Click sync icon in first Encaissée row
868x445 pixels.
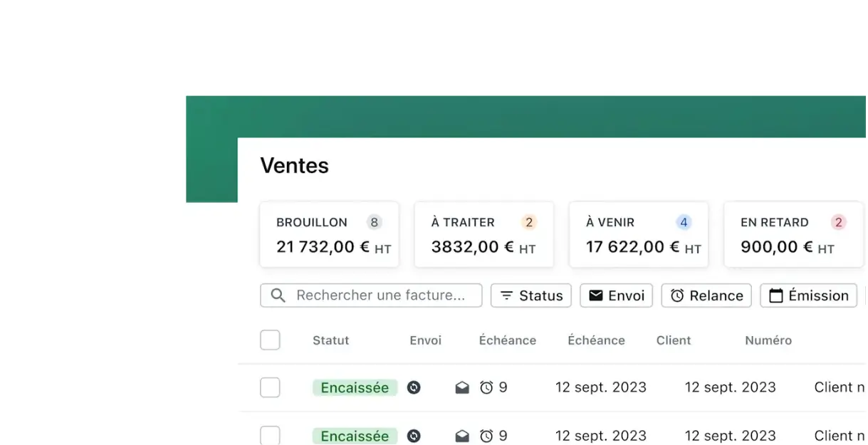(414, 387)
